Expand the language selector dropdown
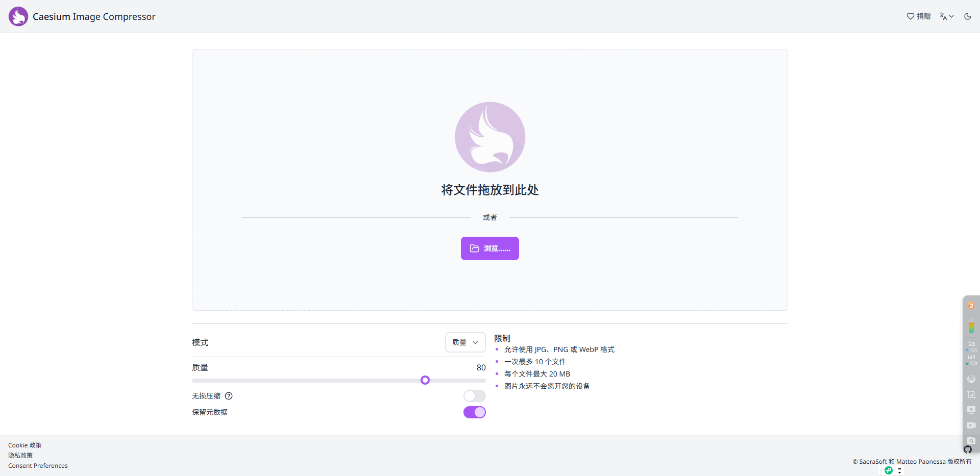The height and width of the screenshot is (476, 980). [946, 16]
